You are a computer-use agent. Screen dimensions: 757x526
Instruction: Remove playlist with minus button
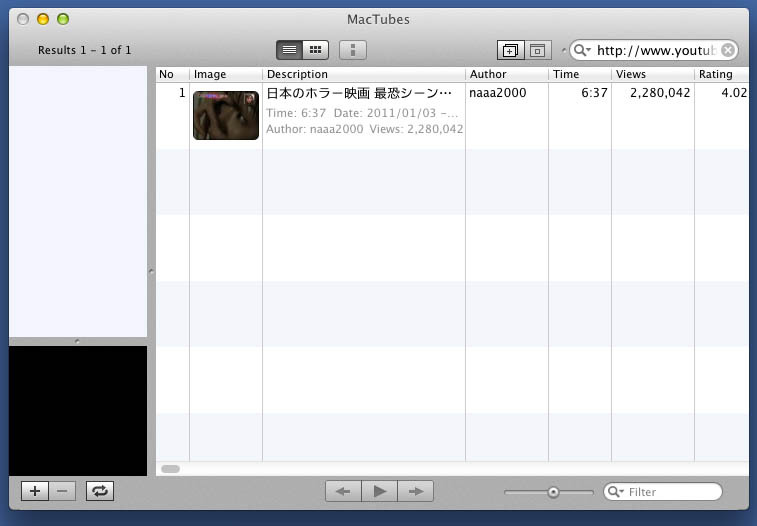click(62, 491)
